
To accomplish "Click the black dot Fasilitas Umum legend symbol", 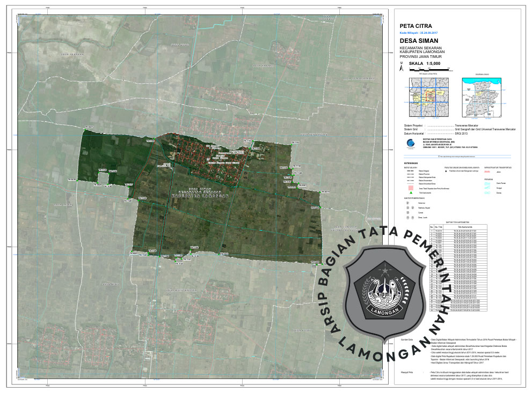I will click(447, 172).
